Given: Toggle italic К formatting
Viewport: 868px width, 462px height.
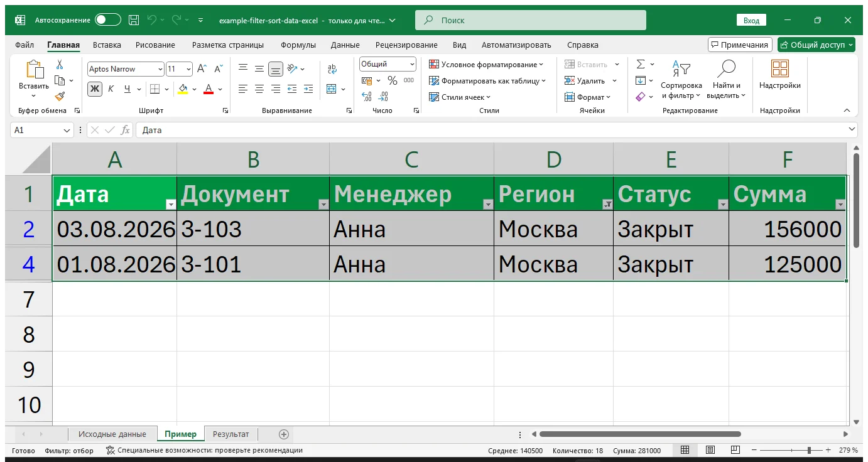Looking at the screenshot, I should pos(111,89).
